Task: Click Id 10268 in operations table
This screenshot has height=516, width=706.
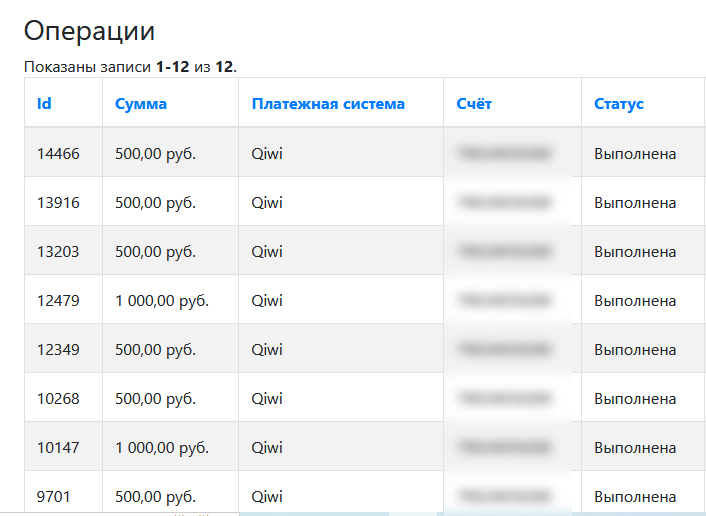Action: pyautogui.click(x=58, y=399)
